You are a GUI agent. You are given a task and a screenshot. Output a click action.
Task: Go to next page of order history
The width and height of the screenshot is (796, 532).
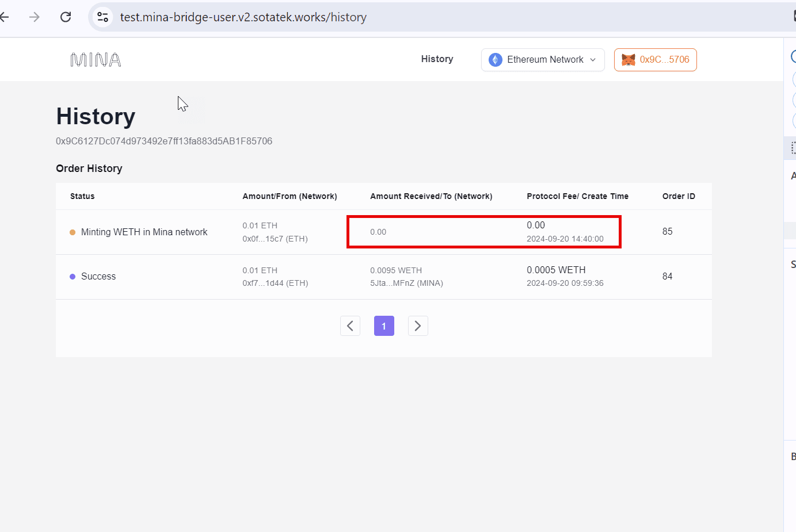click(418, 326)
